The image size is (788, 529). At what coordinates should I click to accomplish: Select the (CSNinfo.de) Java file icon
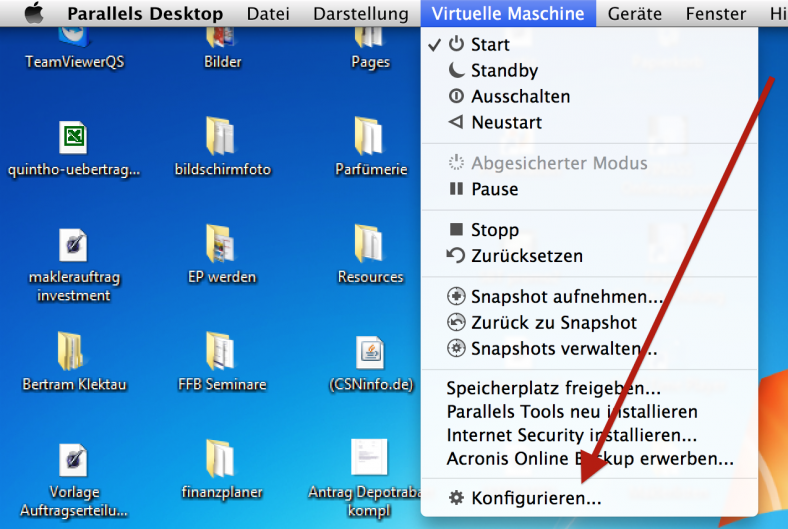[x=371, y=363]
